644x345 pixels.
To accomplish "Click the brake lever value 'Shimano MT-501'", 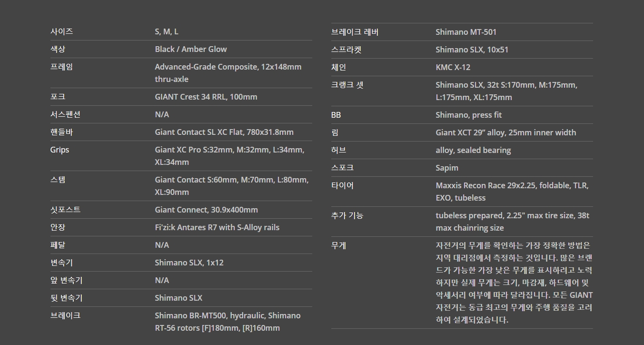I will tap(466, 32).
